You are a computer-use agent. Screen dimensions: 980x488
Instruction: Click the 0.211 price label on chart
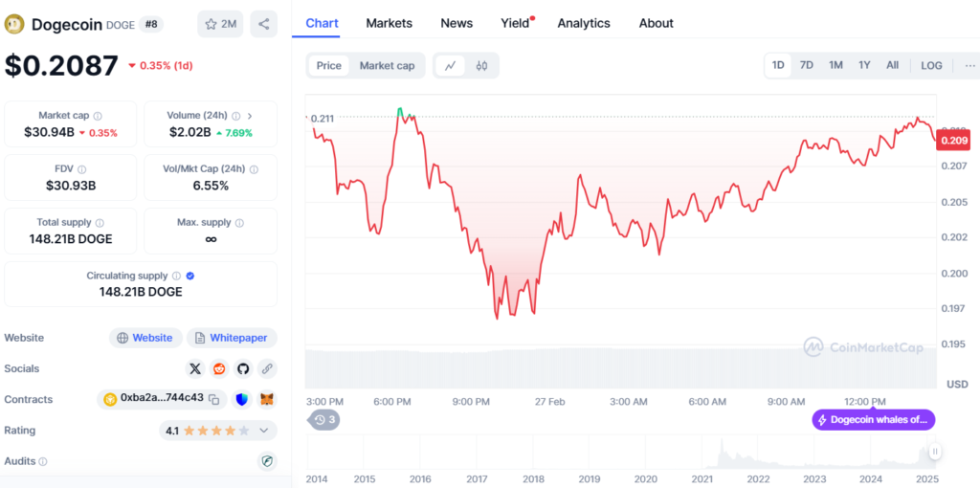(x=323, y=118)
